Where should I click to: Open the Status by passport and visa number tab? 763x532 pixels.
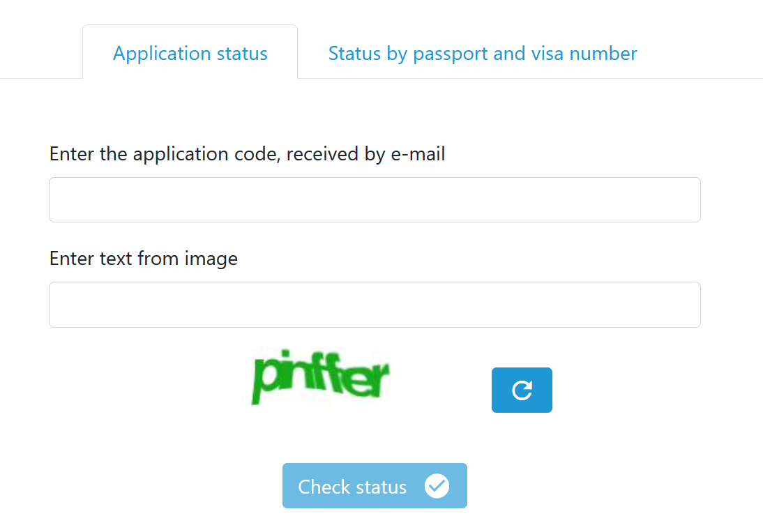click(x=482, y=54)
